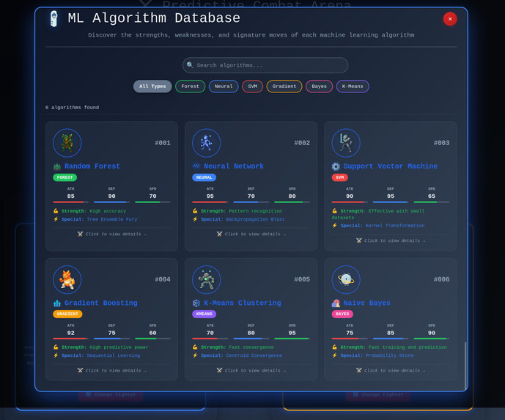Click Random Forest red ATK stat bar
Image resolution: width=505 pixels, height=420 pixels.
[70, 202]
